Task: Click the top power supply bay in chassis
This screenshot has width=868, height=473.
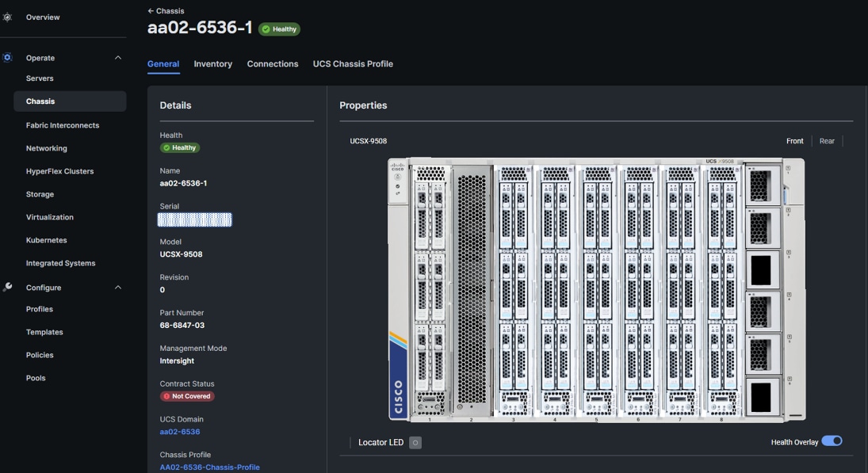Action: [762, 185]
